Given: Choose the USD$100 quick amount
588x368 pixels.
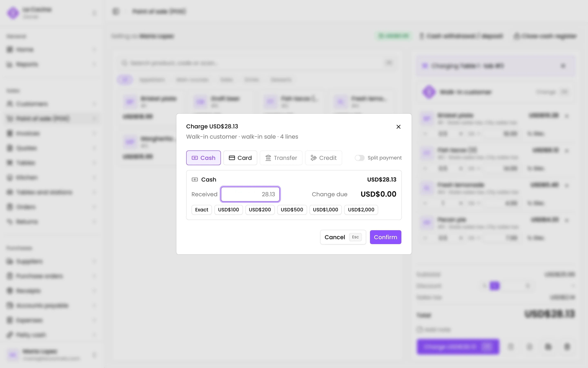Looking at the screenshot, I should click(228, 210).
